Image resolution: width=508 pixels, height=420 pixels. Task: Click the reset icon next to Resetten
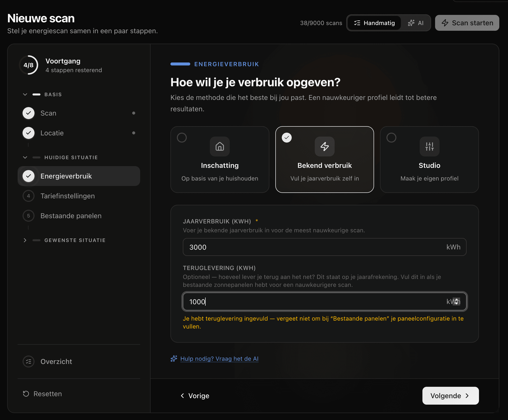click(x=26, y=394)
